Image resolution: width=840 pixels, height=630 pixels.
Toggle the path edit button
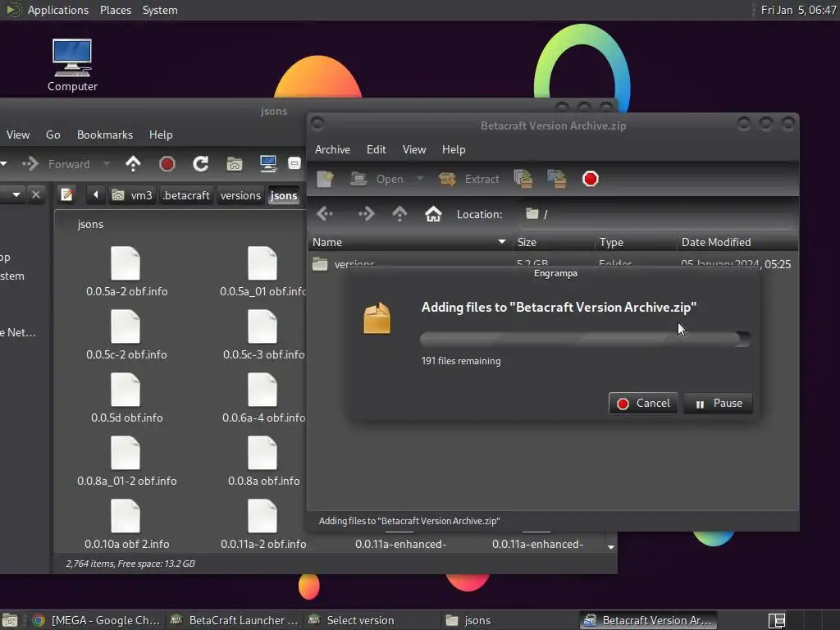click(x=67, y=195)
